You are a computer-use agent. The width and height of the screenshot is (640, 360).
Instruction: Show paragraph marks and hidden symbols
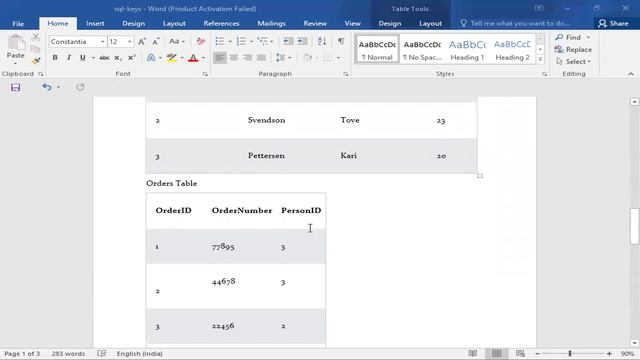[341, 41]
